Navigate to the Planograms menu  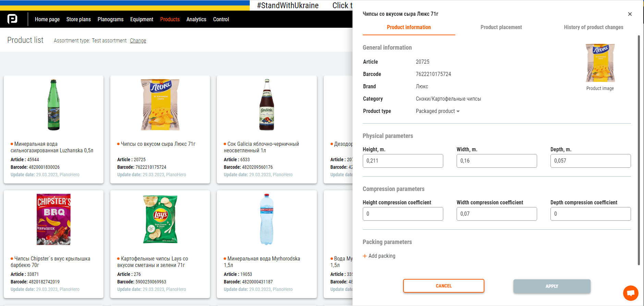pyautogui.click(x=110, y=19)
